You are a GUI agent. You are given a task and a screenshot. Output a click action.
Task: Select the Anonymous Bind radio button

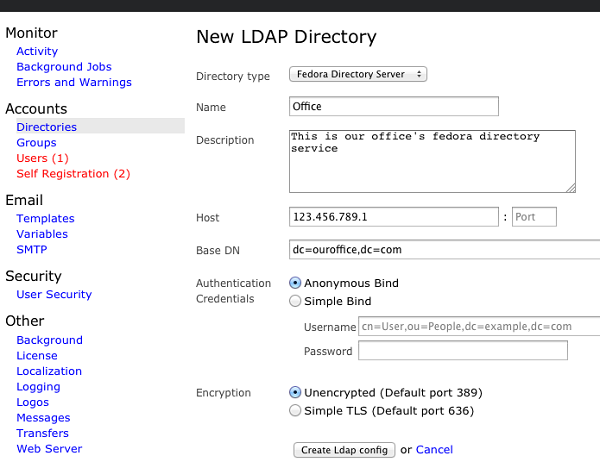point(295,283)
